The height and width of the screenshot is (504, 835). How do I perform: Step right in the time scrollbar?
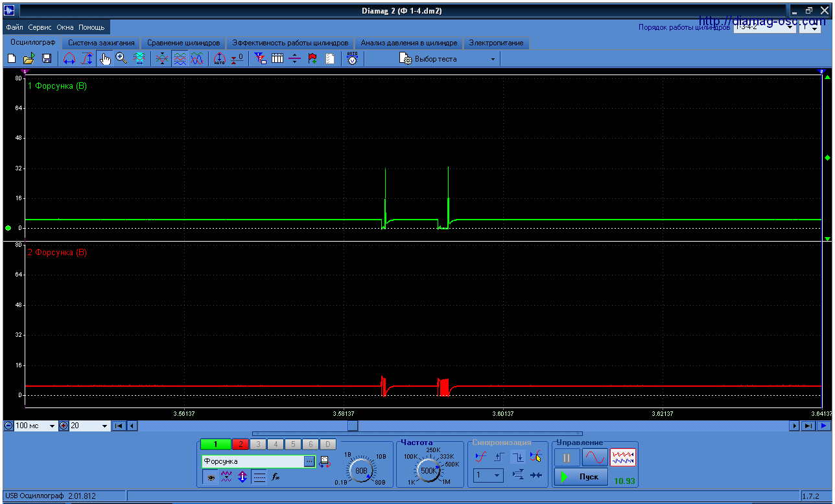tap(794, 426)
